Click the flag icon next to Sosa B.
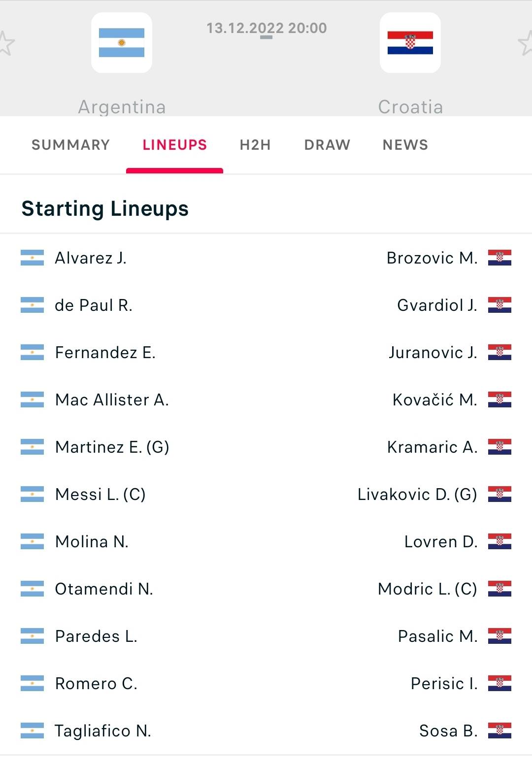This screenshot has width=532, height=765. [499, 731]
